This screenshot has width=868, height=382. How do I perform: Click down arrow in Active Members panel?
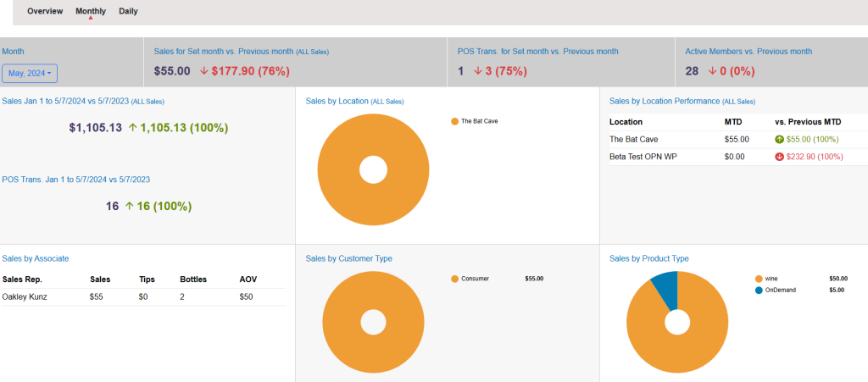(713, 71)
